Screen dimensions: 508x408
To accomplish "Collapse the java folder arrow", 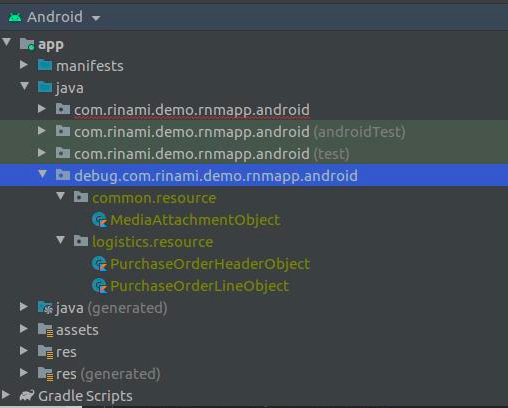I will 24,86.
